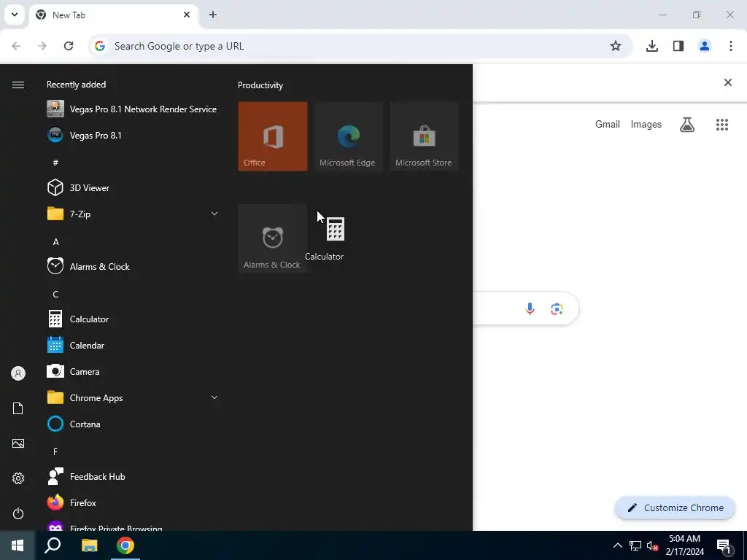Viewport: 747px width, 560px height.
Task: Open the Microsoft Store tile
Action: point(424,136)
